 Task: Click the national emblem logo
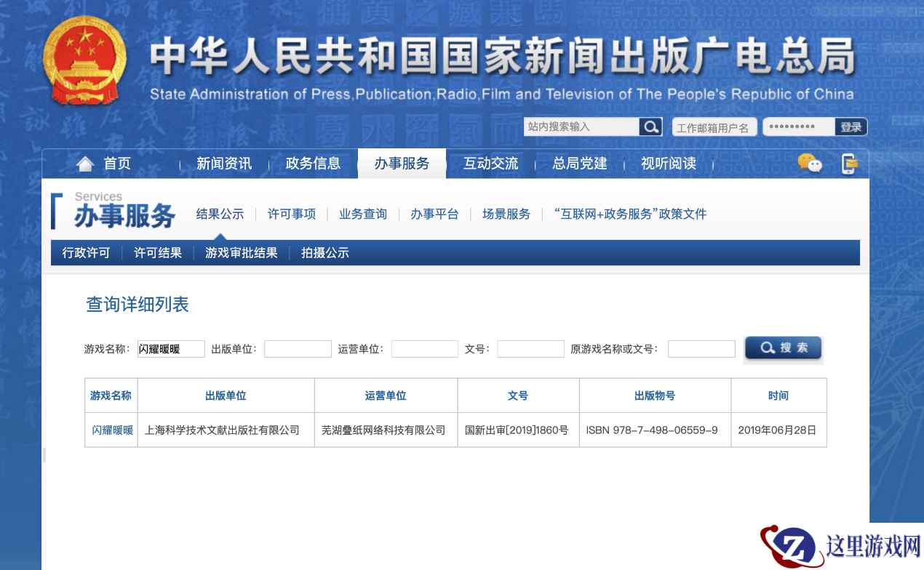tap(84, 61)
